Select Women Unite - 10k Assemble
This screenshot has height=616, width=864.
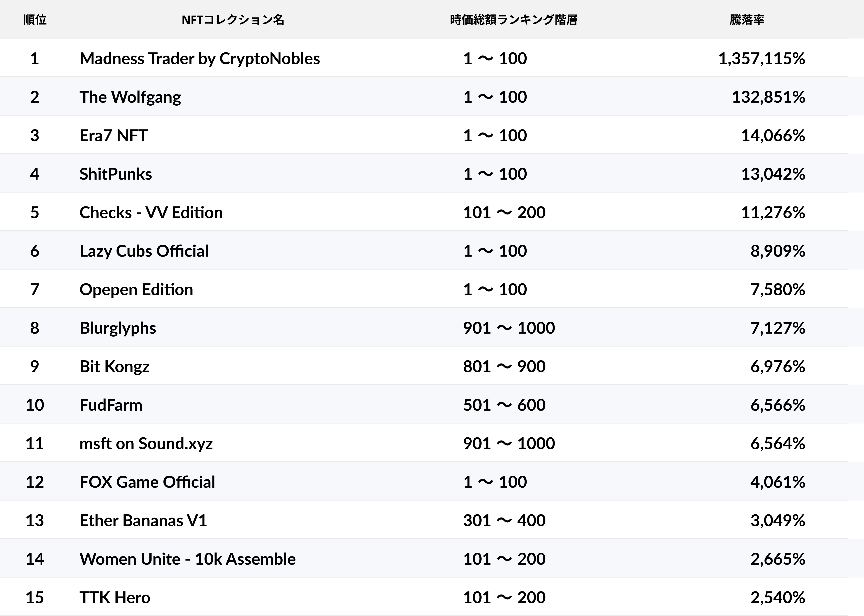tap(187, 559)
